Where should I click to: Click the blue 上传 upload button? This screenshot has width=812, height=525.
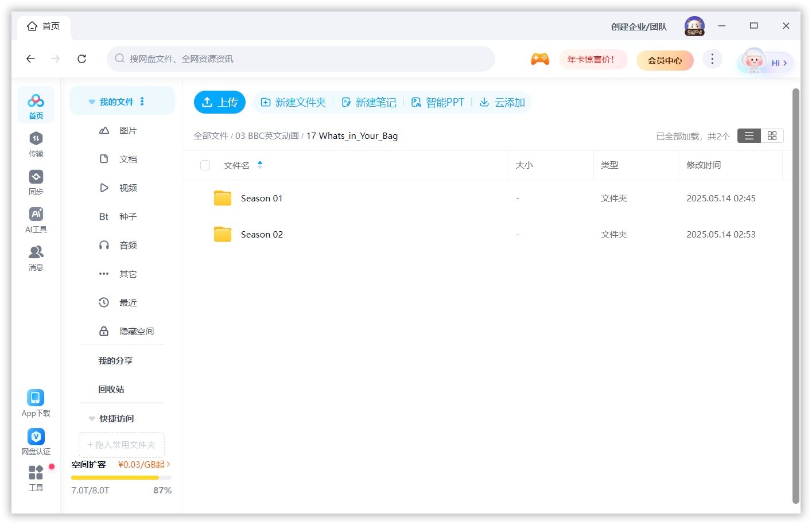(x=220, y=103)
